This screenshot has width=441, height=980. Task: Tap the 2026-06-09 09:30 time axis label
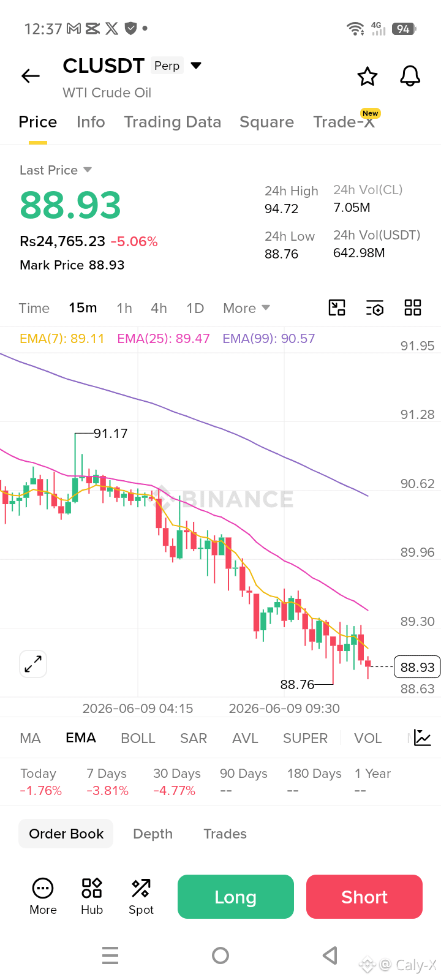284,708
